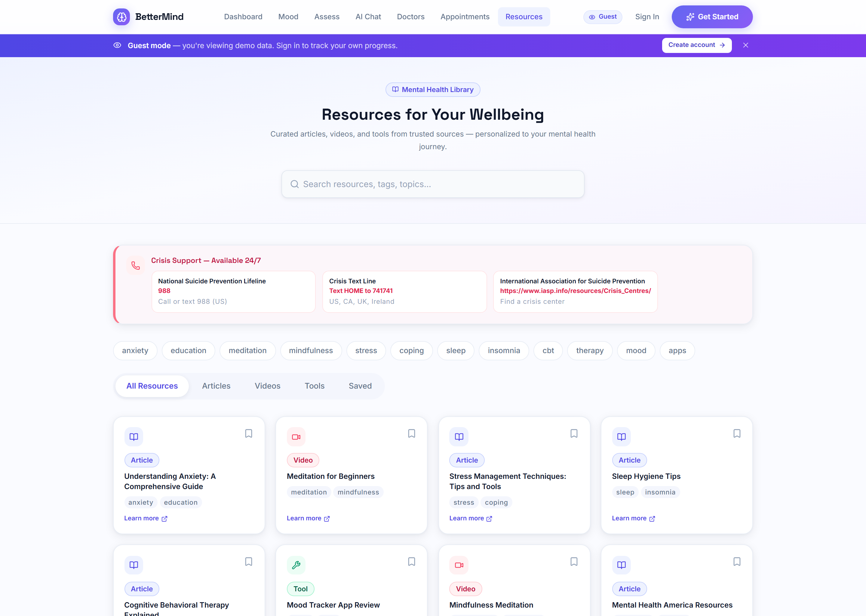Bookmark Meditation for Beginners video

[411, 433]
